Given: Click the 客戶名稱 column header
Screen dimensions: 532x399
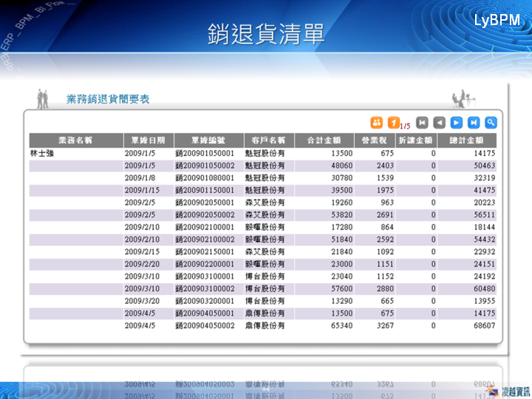Looking at the screenshot, I should tap(269, 140).
